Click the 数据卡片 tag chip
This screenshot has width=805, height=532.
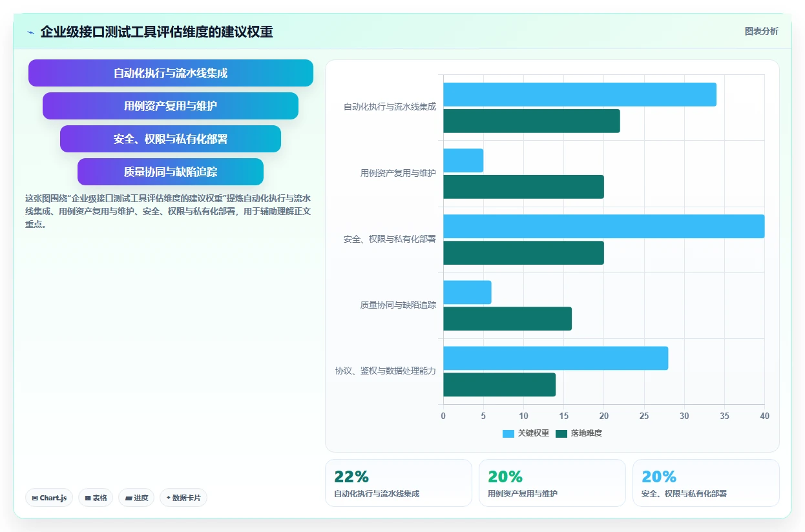(183, 498)
